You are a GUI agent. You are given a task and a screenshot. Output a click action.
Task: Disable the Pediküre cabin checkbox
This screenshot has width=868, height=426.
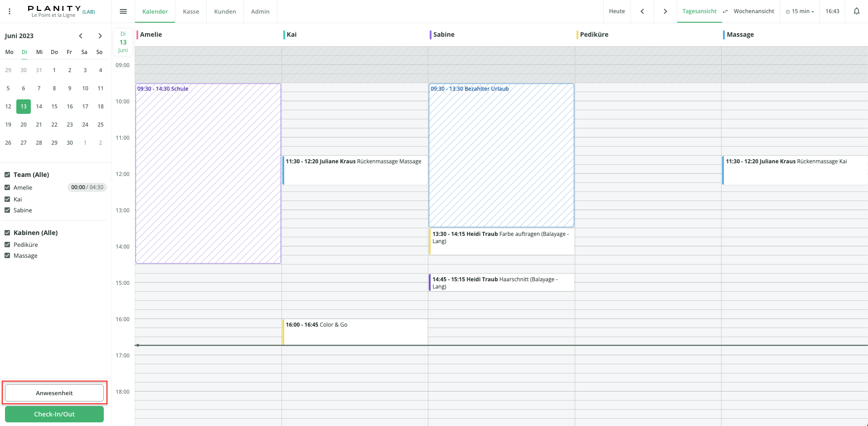point(7,245)
